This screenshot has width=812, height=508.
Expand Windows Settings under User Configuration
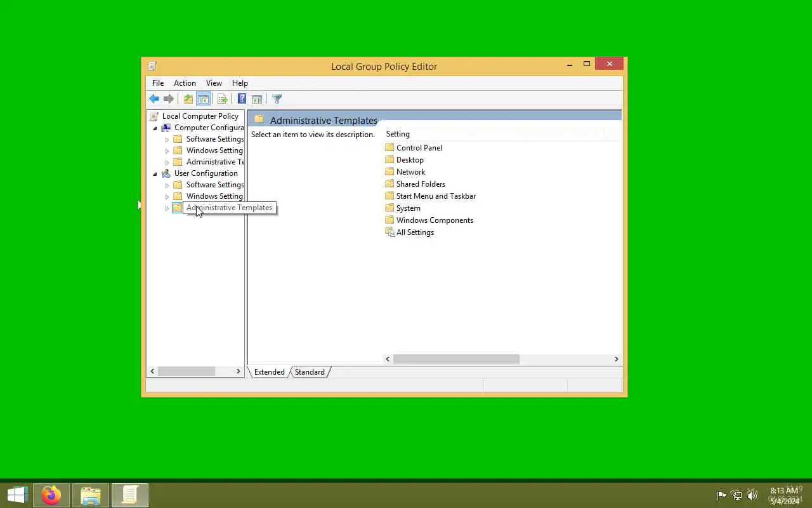coord(167,197)
